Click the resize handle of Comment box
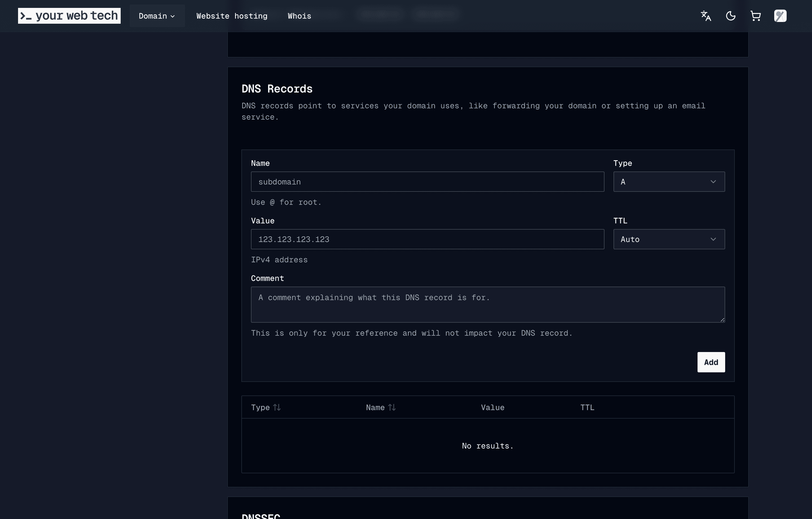This screenshot has height=519, width=812. pos(722,320)
